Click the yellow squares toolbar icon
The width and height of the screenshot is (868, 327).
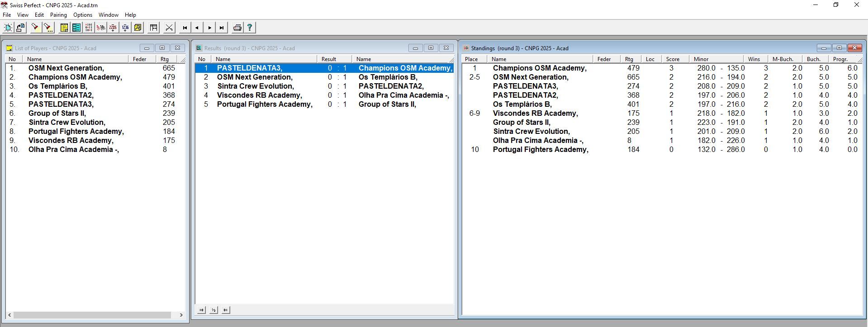click(138, 28)
